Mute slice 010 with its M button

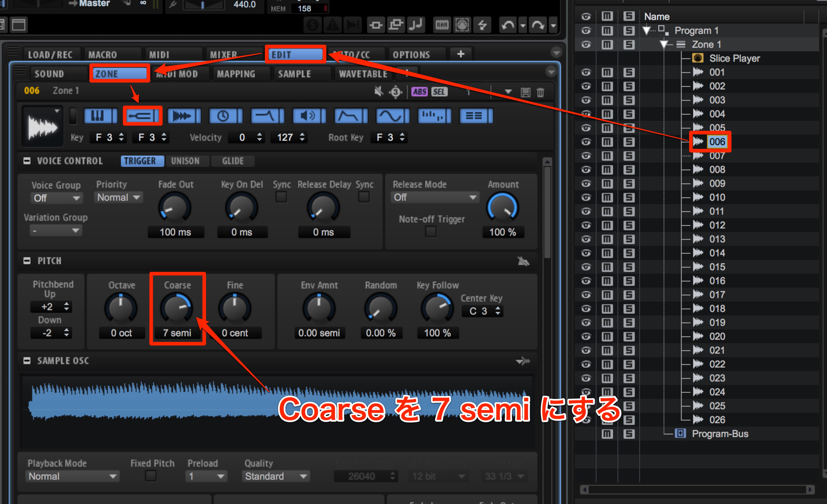pos(607,197)
